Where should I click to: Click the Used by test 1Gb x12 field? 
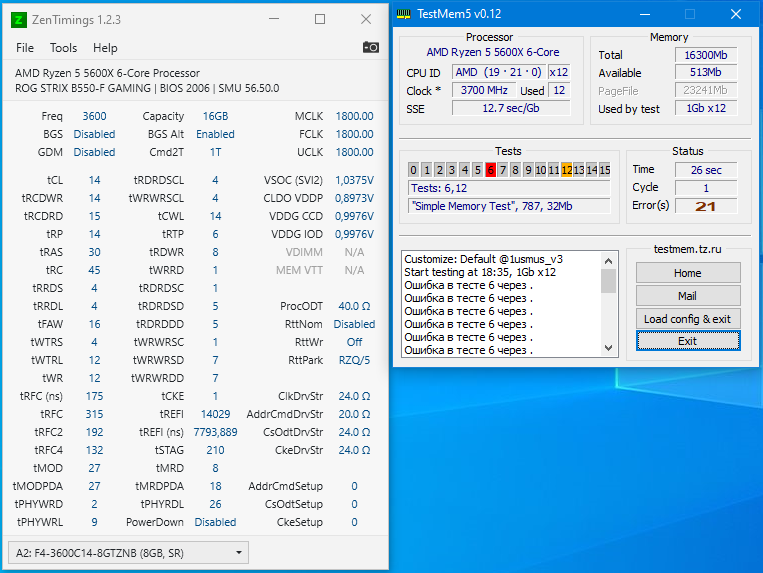(x=706, y=108)
